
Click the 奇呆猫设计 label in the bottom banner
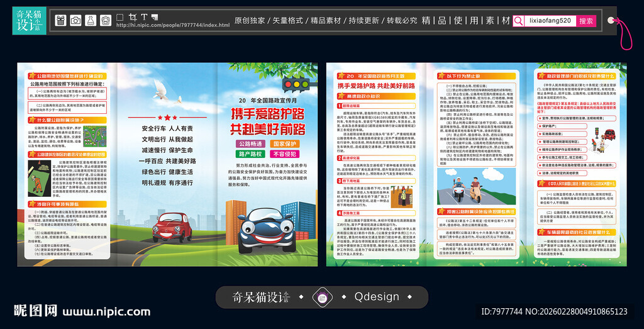coord(261,297)
